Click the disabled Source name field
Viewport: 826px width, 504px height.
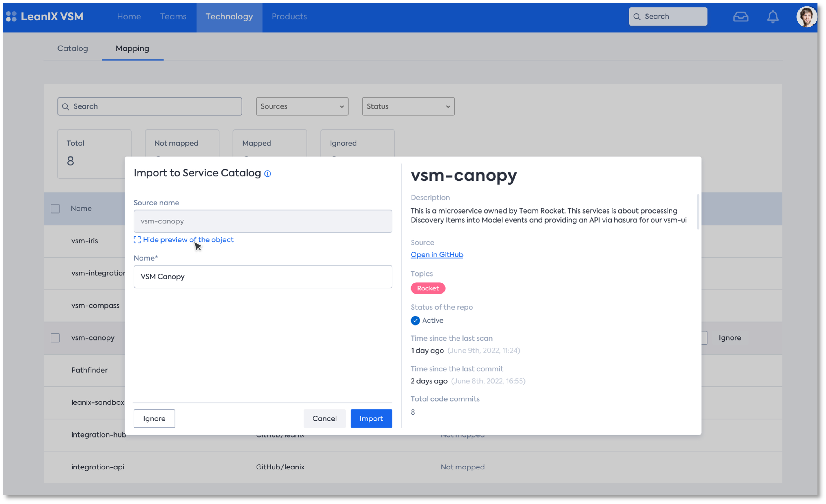click(263, 221)
